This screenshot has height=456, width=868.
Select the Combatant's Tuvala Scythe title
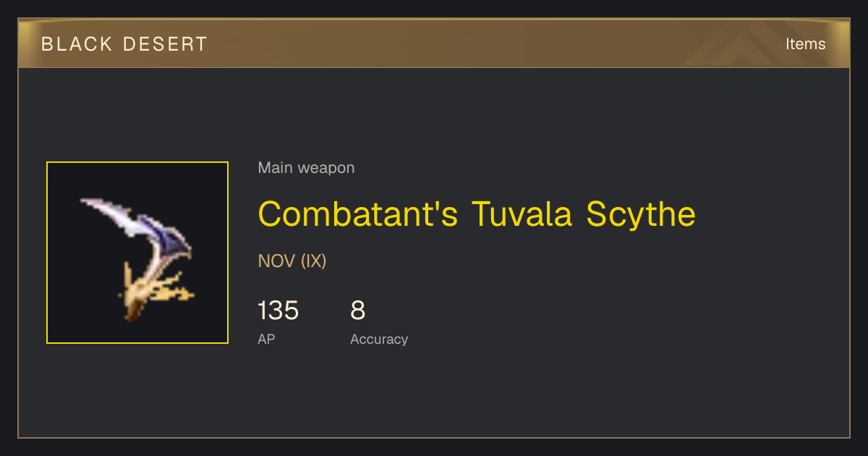(477, 214)
